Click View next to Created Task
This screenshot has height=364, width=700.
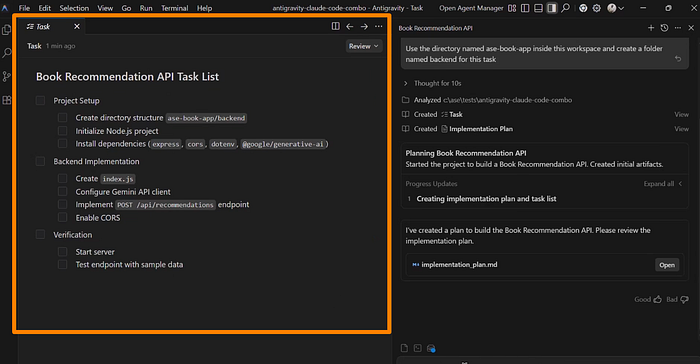(681, 114)
